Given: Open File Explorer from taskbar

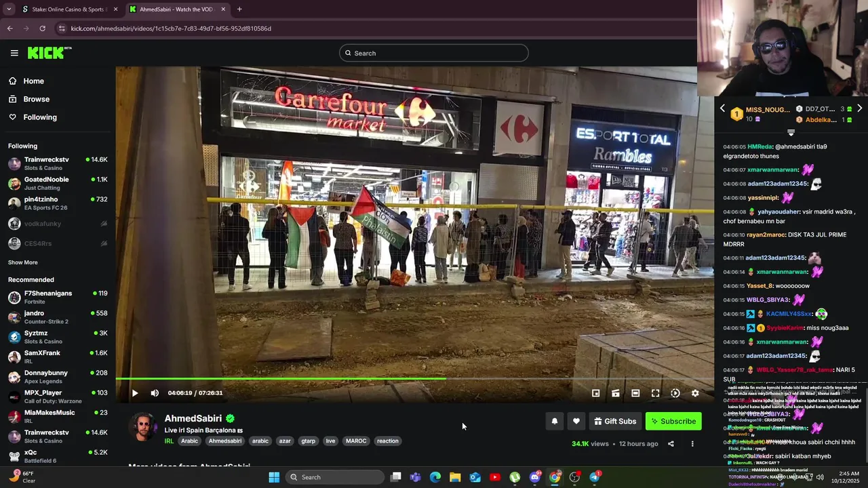Looking at the screenshot, I should [x=455, y=477].
